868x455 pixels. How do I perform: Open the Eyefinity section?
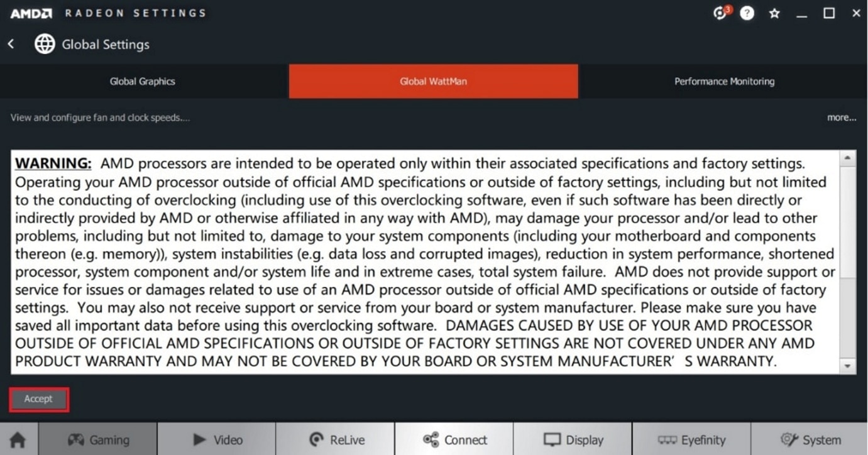[x=691, y=439]
